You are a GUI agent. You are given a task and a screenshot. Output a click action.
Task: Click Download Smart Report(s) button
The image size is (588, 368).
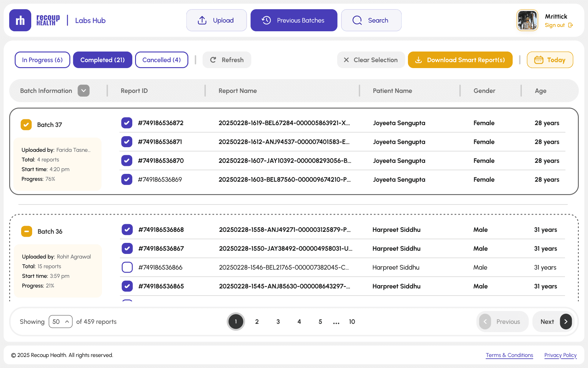click(x=460, y=60)
